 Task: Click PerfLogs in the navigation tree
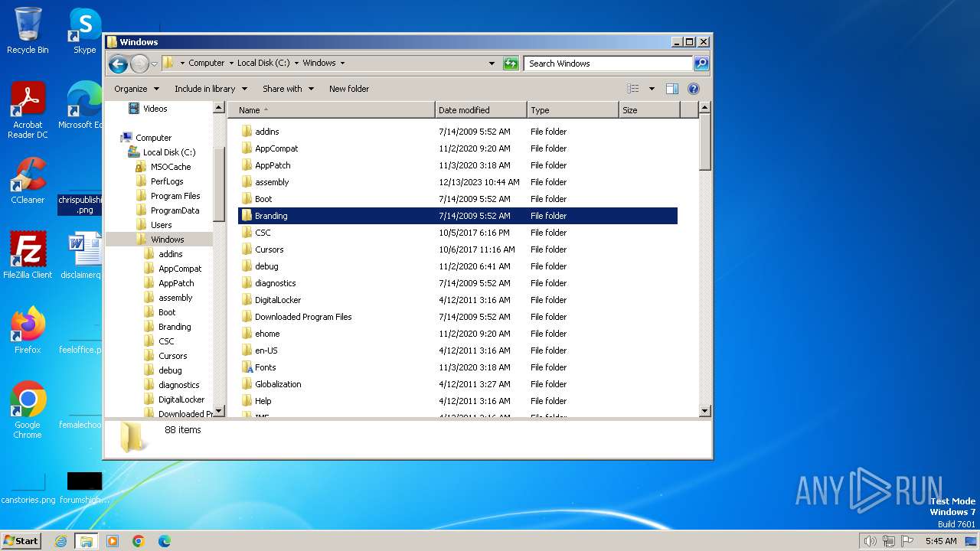167,181
